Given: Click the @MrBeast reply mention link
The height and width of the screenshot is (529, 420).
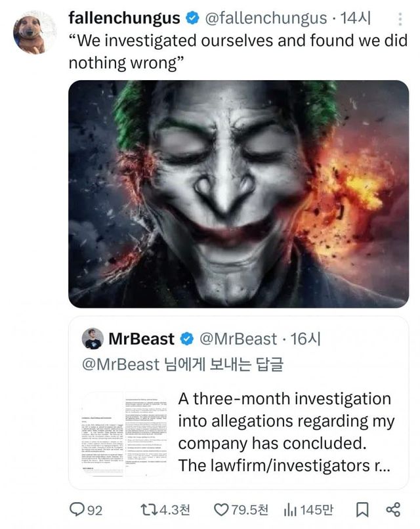Looking at the screenshot, I should (121, 364).
